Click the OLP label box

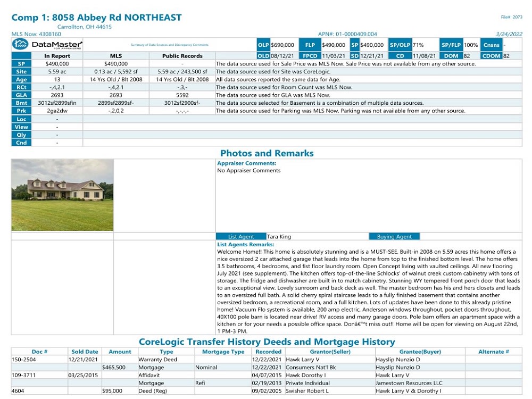point(263,45)
